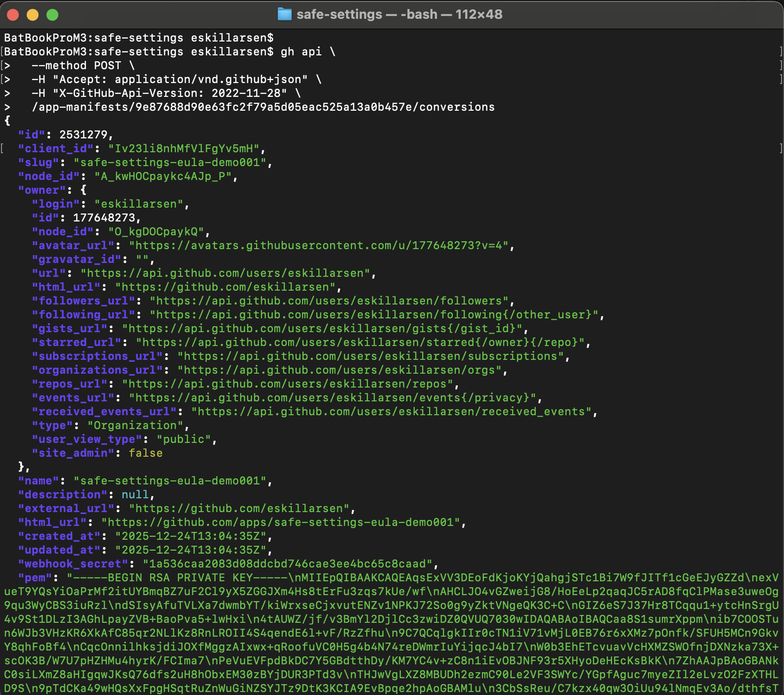
Task: Click the site_admin false value
Action: pyautogui.click(x=145, y=453)
